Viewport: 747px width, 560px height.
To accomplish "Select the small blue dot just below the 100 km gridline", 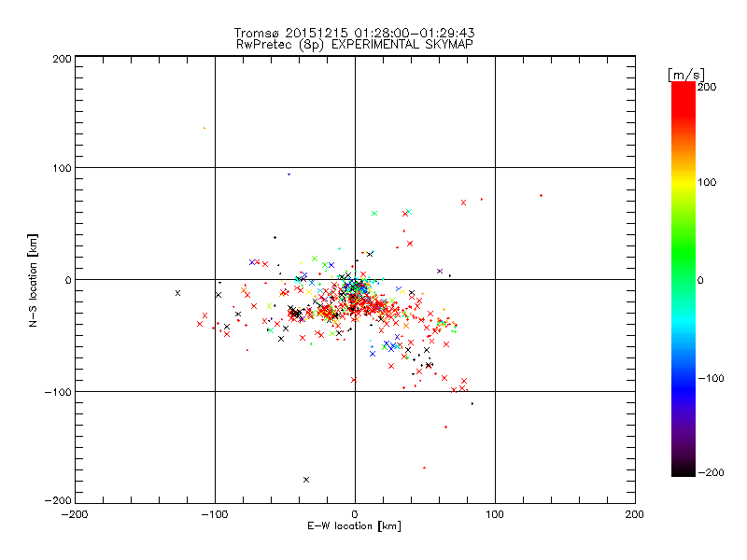I will (289, 175).
